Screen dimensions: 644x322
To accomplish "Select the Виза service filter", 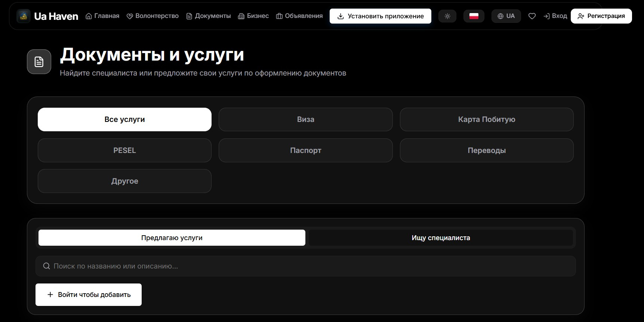I will (x=306, y=119).
